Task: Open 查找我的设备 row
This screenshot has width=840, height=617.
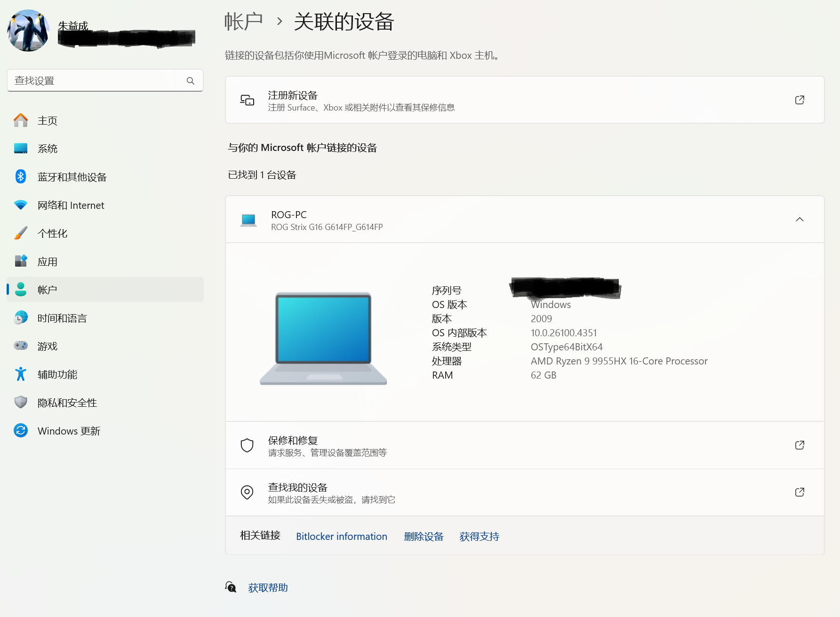Action: click(525, 492)
